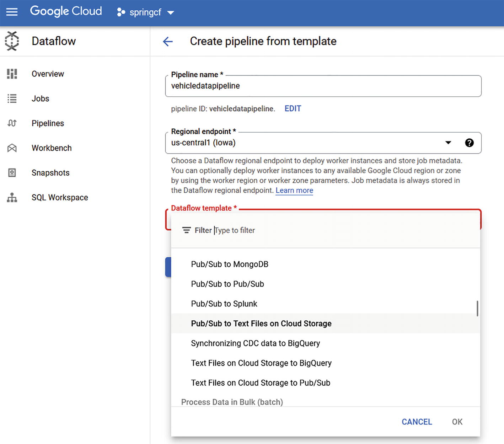Screen dimensions: 504x444
Task: Select Text Files on Cloud Storage to BigQuery
Action: click(261, 363)
